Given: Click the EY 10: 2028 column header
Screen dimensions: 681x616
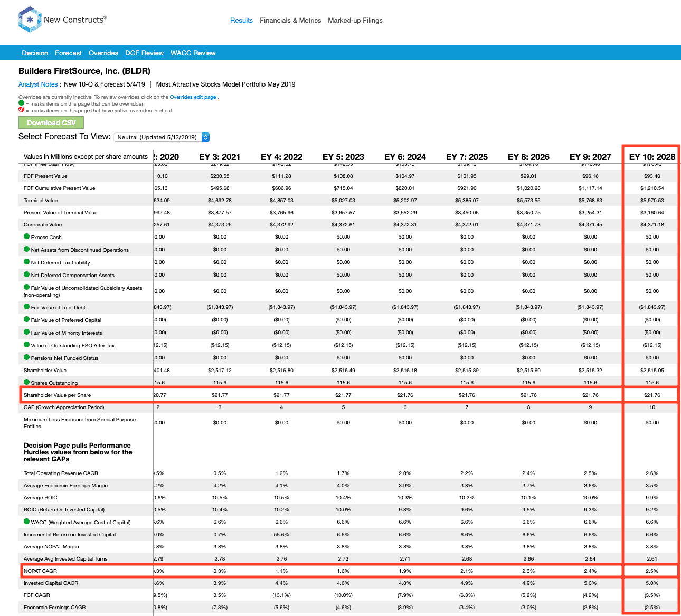Looking at the screenshot, I should (x=652, y=157).
